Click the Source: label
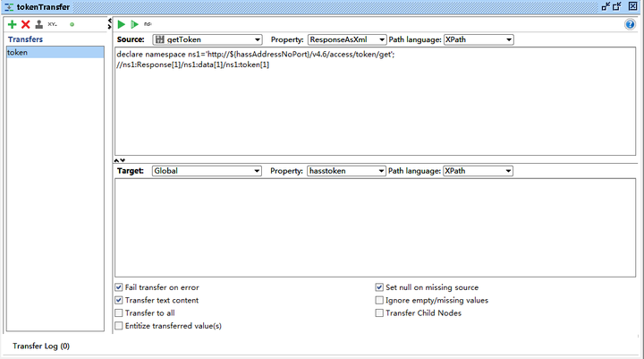This screenshot has height=359, width=644. click(131, 39)
